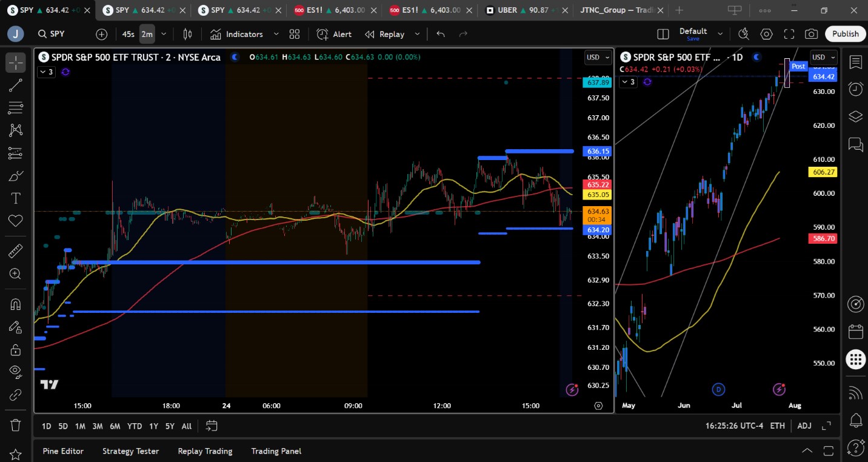Open the Pine Editor tab
Screen dimensions: 868x462
coord(63,451)
